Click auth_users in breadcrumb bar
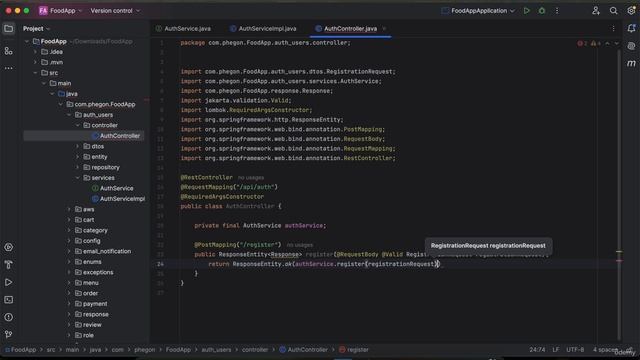 tap(216, 350)
